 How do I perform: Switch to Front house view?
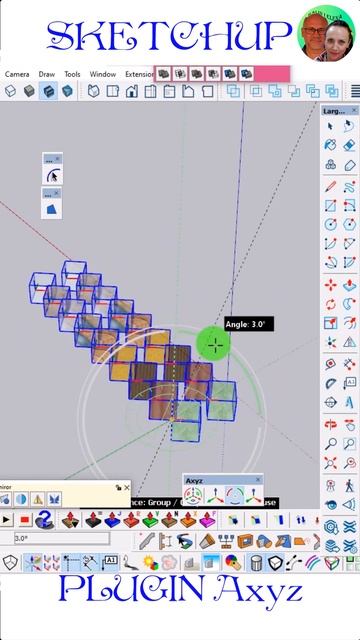click(131, 91)
